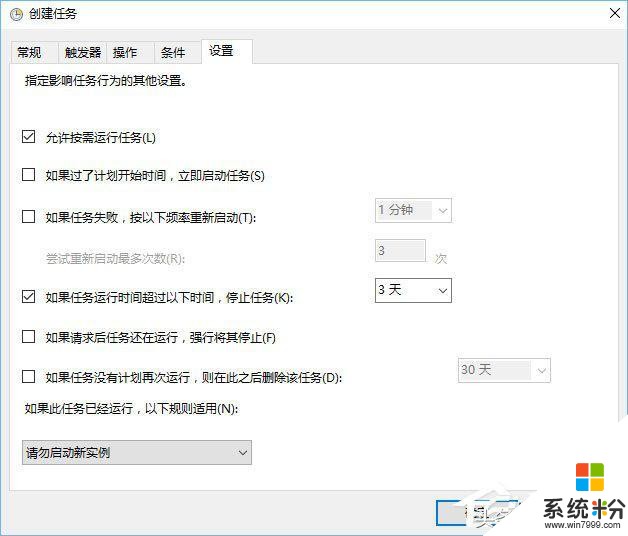
Task: Tick 如果请求后任务还在运行，强行将其停止(F) checkbox
Action: (x=28, y=337)
